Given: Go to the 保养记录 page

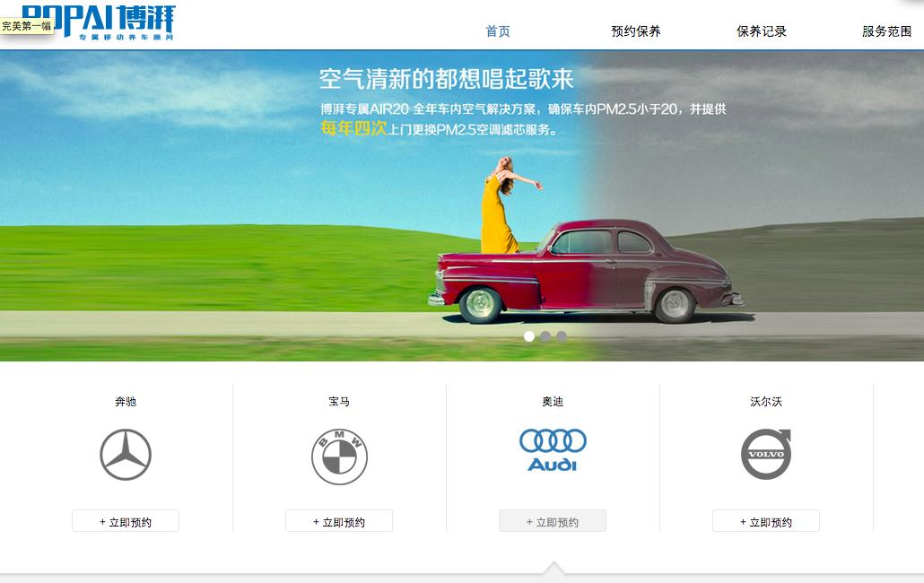Looking at the screenshot, I should click(762, 31).
